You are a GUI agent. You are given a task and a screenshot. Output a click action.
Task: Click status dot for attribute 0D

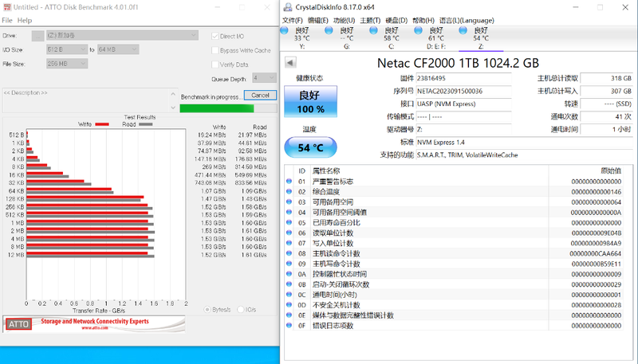pyautogui.click(x=289, y=305)
